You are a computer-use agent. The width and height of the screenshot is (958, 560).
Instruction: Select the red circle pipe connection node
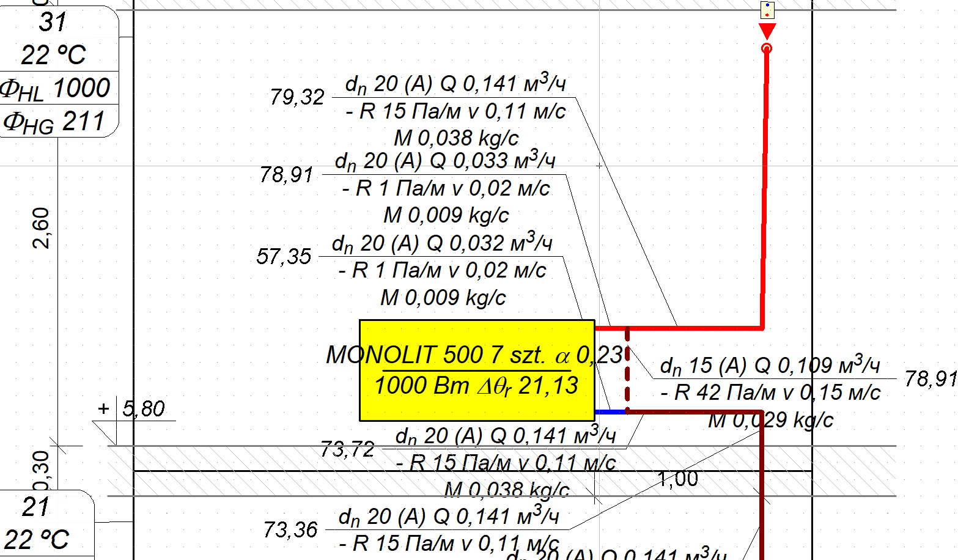767,48
